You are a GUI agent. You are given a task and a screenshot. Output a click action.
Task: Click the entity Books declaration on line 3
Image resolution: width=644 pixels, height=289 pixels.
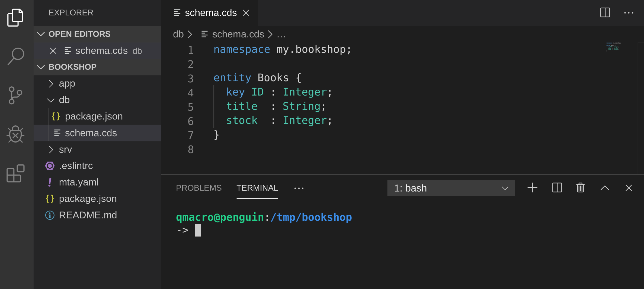click(257, 78)
